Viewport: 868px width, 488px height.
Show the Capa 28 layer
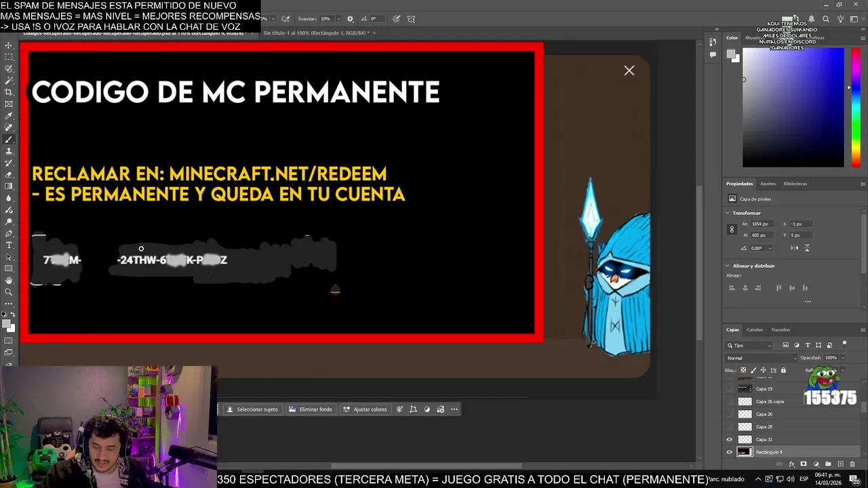click(730, 427)
